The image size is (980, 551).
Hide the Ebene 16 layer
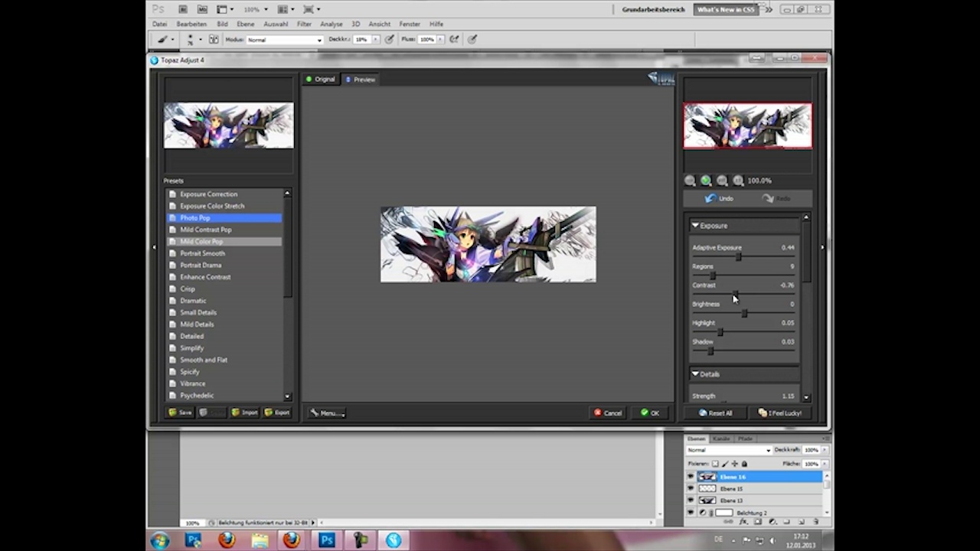tap(691, 477)
